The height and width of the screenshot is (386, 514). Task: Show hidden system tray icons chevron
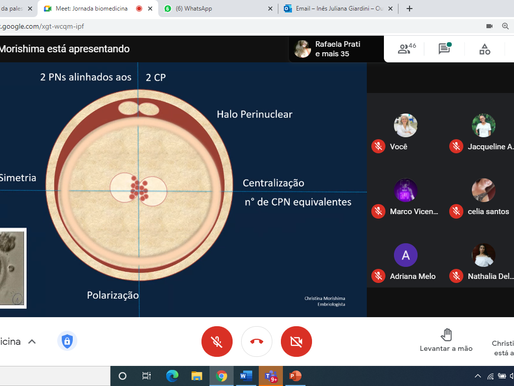478,376
